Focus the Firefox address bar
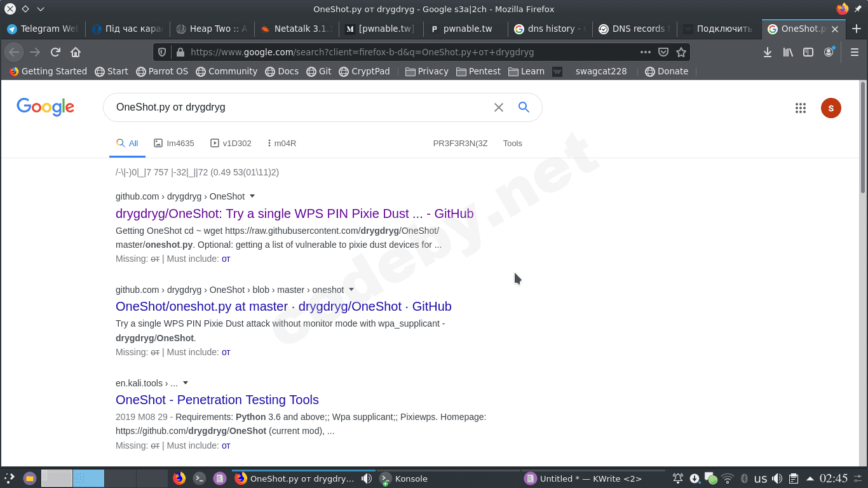The height and width of the screenshot is (488, 868). click(413, 52)
